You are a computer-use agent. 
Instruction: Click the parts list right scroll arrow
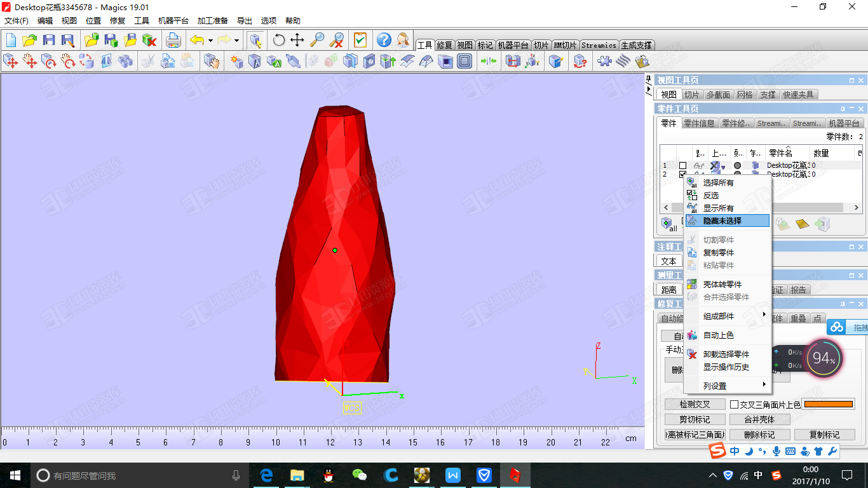857,208
